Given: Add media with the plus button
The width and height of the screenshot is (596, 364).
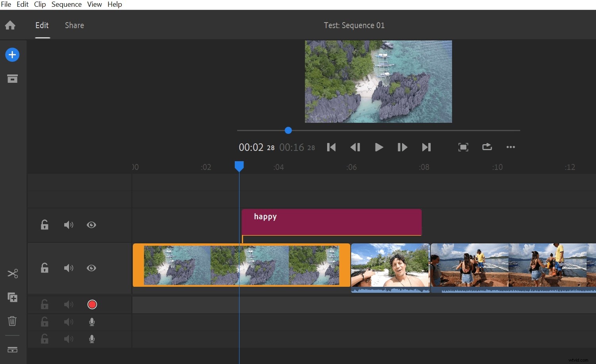Looking at the screenshot, I should pos(12,55).
